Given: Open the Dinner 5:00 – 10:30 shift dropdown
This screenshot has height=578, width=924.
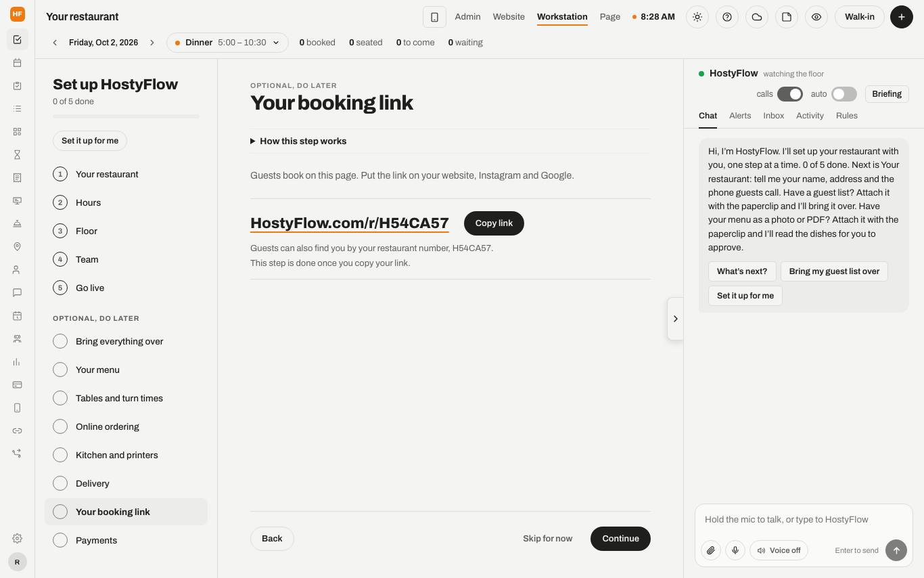Looking at the screenshot, I should [227, 43].
